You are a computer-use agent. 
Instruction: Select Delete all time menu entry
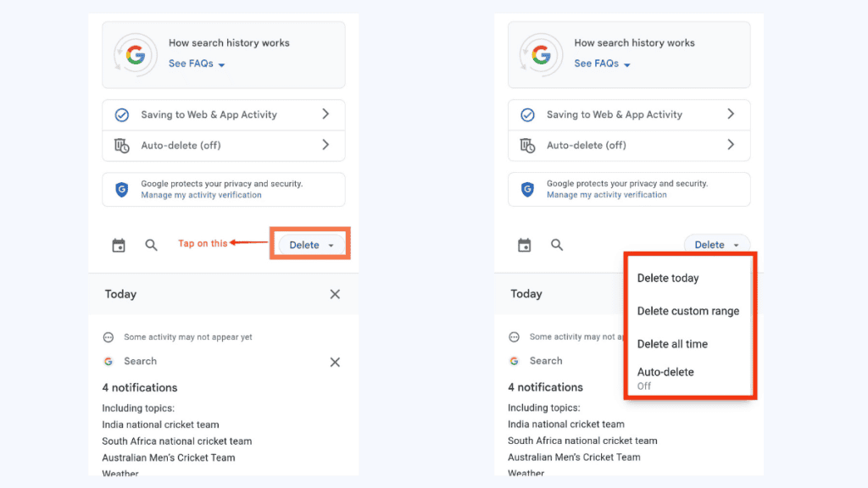672,344
